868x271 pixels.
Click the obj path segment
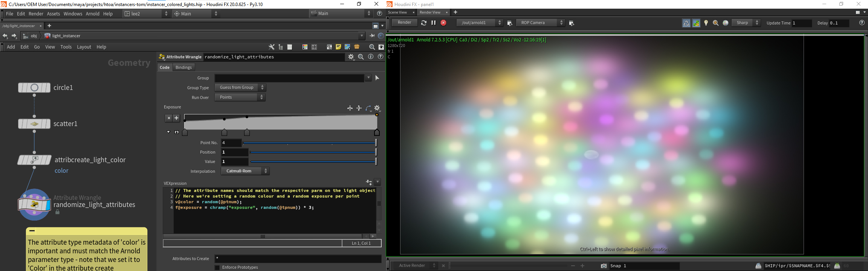pyautogui.click(x=30, y=36)
